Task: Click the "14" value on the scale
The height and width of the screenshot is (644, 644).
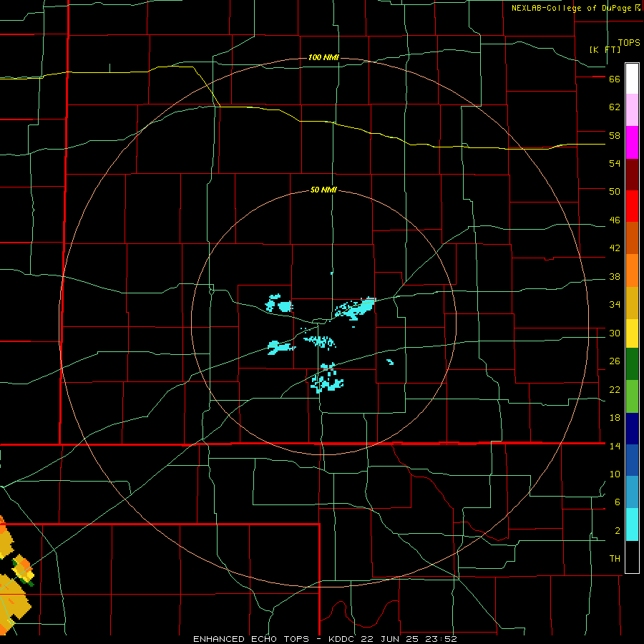Action: pyautogui.click(x=615, y=446)
